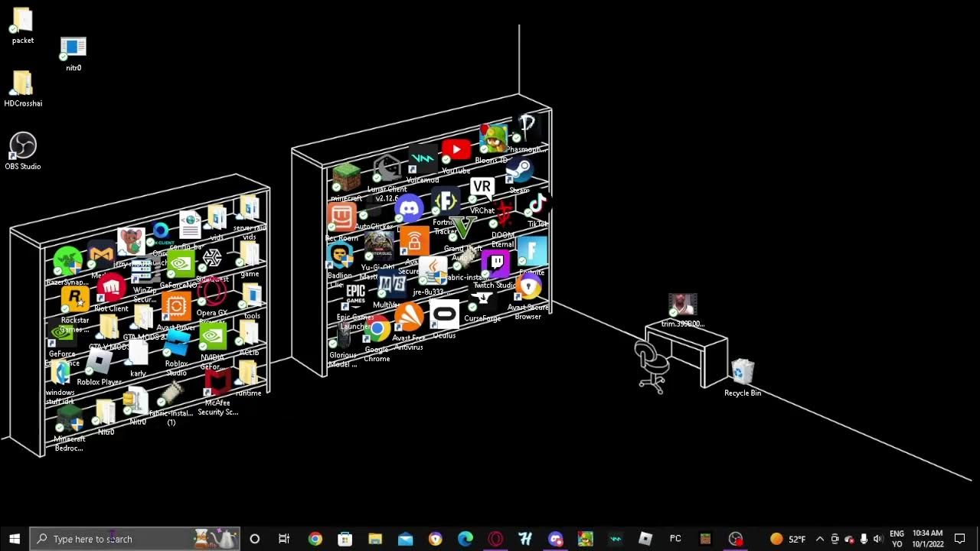980x551 pixels.
Task: Switch to OBS Studio on taskbar
Action: [x=736, y=539]
